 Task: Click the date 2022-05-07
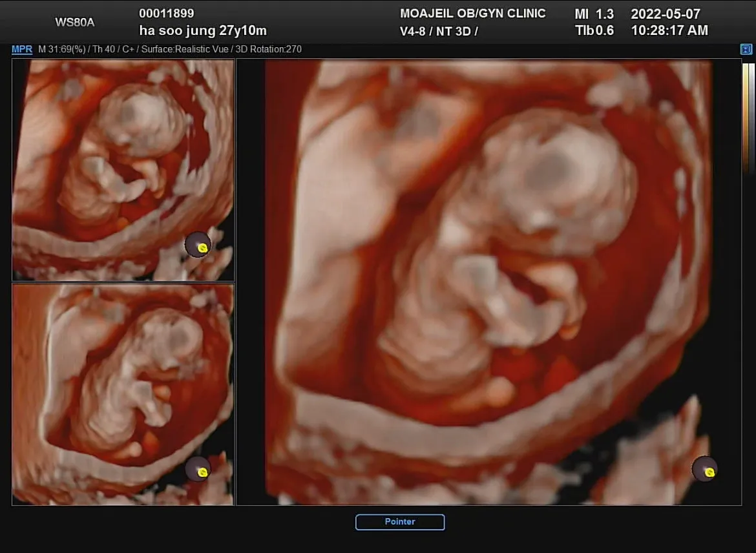click(666, 14)
